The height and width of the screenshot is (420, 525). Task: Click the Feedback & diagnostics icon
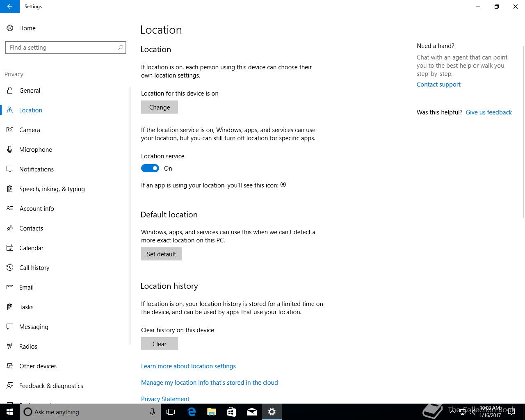pyautogui.click(x=10, y=386)
